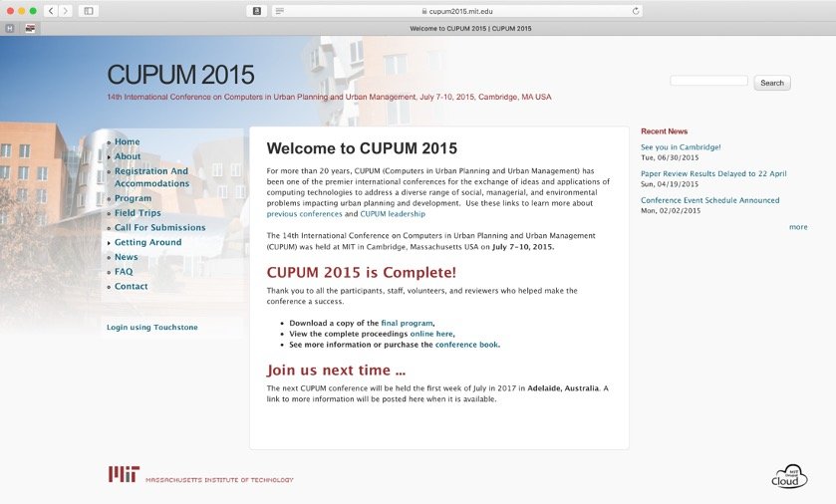Expand the Getting Around menu arrow

[x=109, y=243]
